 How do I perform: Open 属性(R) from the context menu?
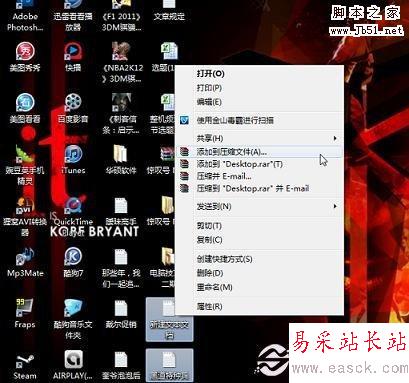(x=259, y=306)
